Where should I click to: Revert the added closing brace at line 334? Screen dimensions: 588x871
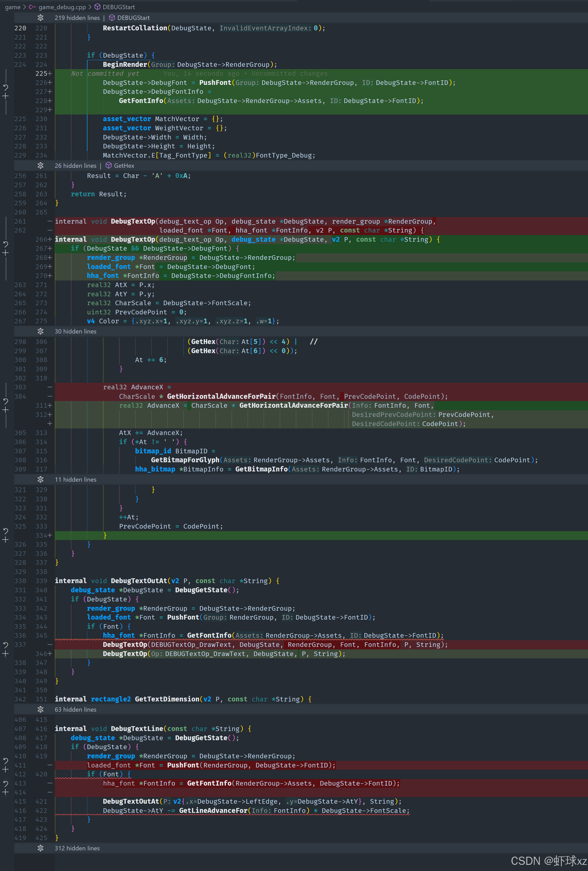point(6,531)
